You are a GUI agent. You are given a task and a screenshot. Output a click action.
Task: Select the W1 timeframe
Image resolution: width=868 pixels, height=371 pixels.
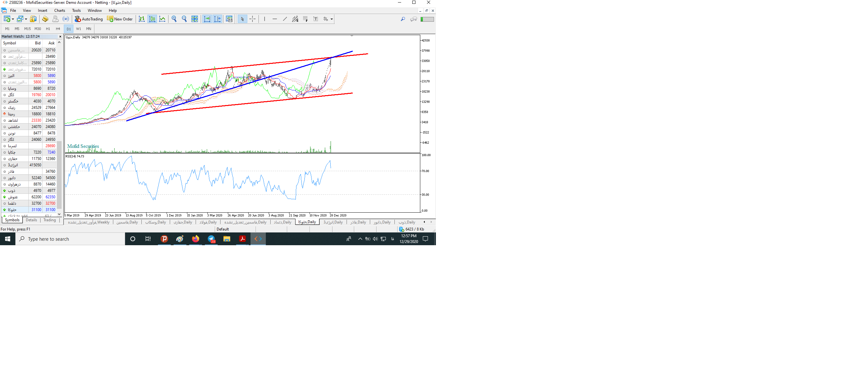click(x=79, y=29)
